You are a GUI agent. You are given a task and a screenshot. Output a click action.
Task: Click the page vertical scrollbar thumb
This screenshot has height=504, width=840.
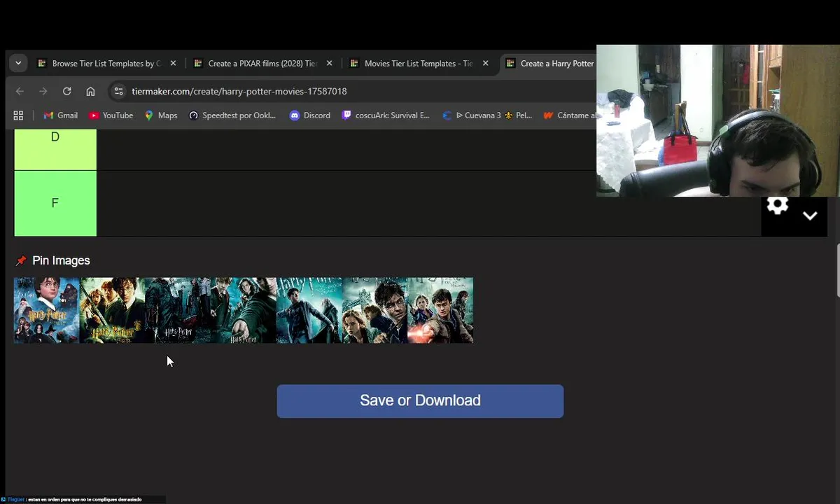[x=837, y=270]
